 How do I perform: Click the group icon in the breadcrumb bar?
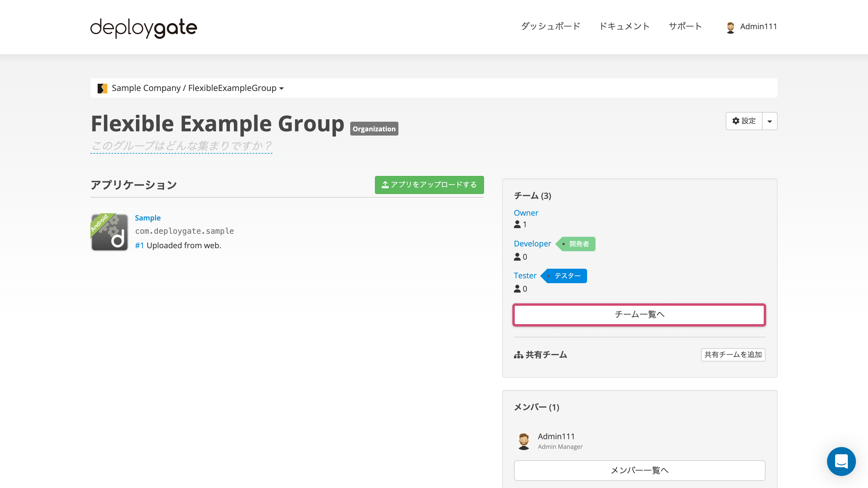click(102, 88)
